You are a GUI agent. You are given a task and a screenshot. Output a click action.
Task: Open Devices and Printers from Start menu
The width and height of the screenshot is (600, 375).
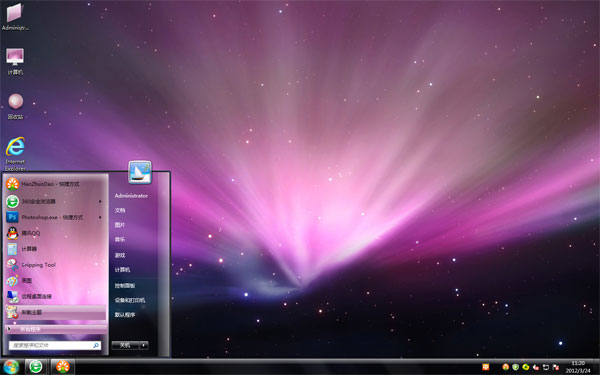(x=130, y=300)
